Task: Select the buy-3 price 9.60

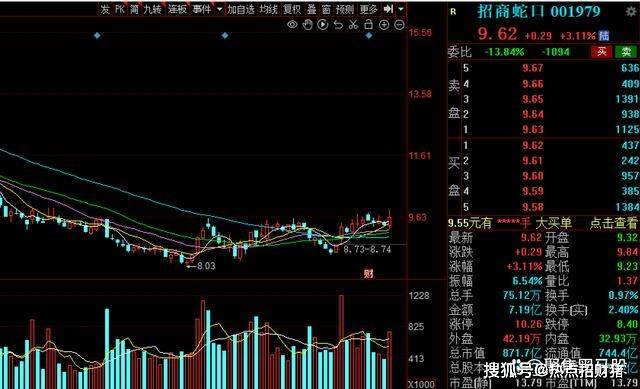Action: pos(533,176)
